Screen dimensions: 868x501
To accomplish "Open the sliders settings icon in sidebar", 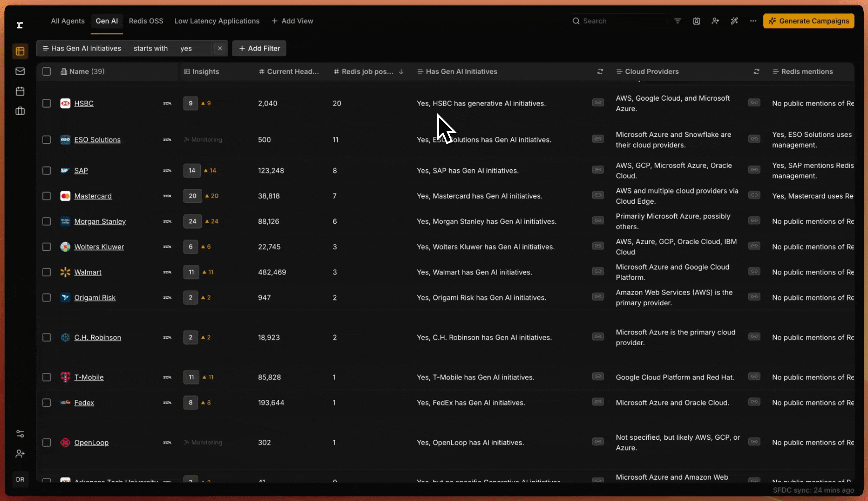I will click(x=20, y=434).
